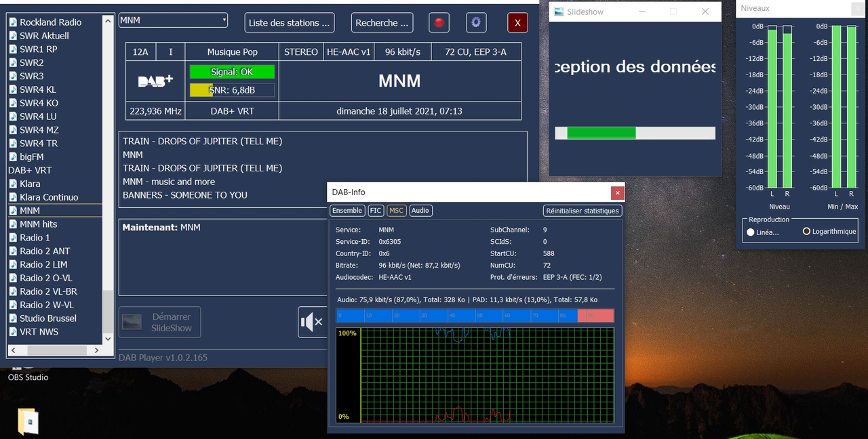Click BANNERS - SOMEONE TO YOU text line

click(x=185, y=195)
